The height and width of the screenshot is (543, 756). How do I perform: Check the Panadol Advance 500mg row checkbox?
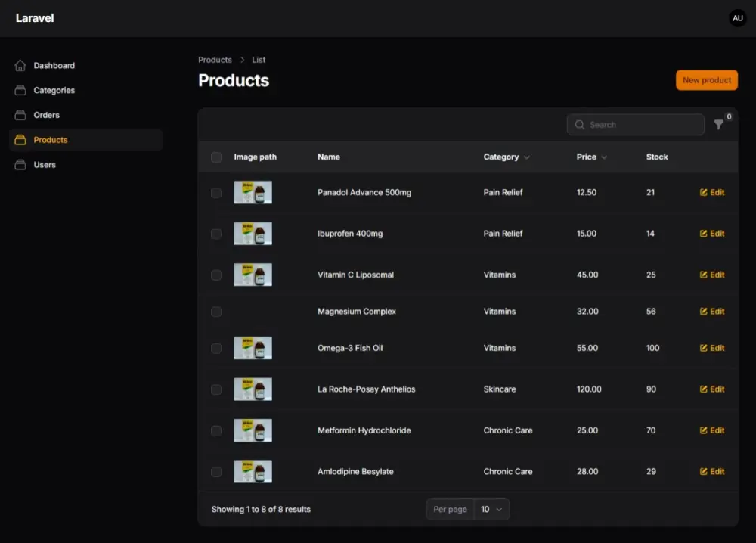tap(216, 193)
